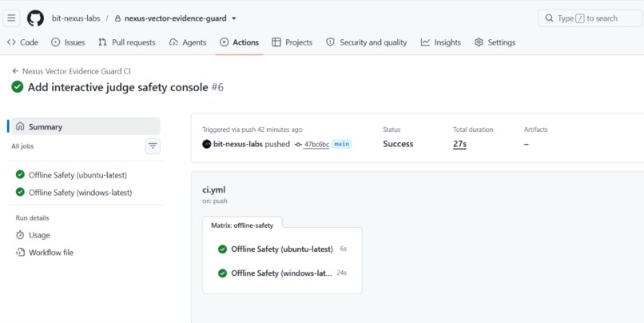Click the bit-nexus-labs avatar
The height and width of the screenshot is (323, 644).
[207, 144]
